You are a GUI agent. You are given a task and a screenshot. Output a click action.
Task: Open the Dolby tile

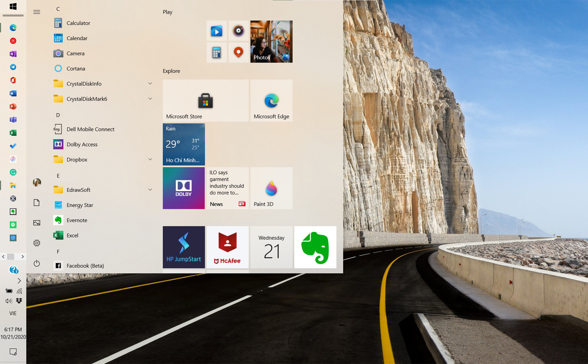coord(184,188)
